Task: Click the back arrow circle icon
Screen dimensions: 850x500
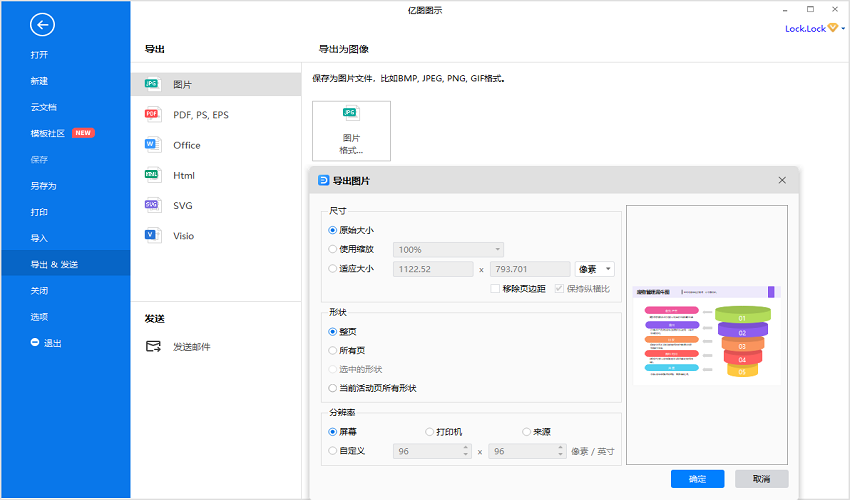Action: pyautogui.click(x=42, y=25)
